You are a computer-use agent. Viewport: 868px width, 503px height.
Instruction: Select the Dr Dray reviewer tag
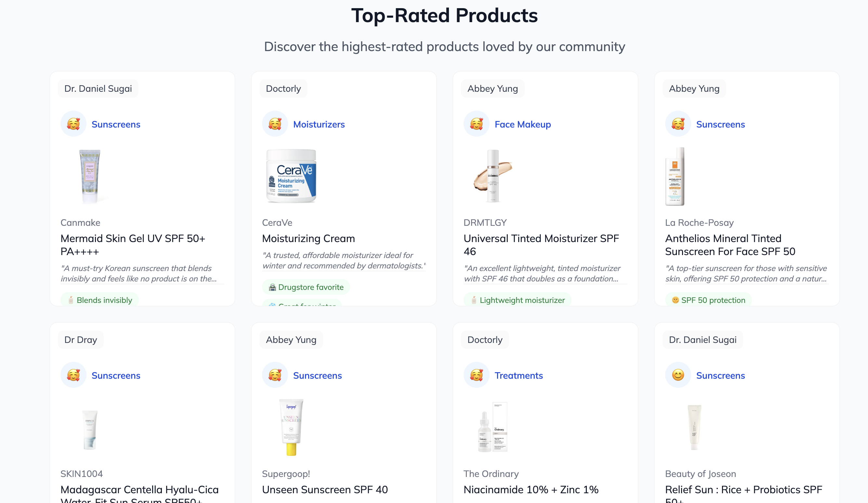(x=81, y=340)
